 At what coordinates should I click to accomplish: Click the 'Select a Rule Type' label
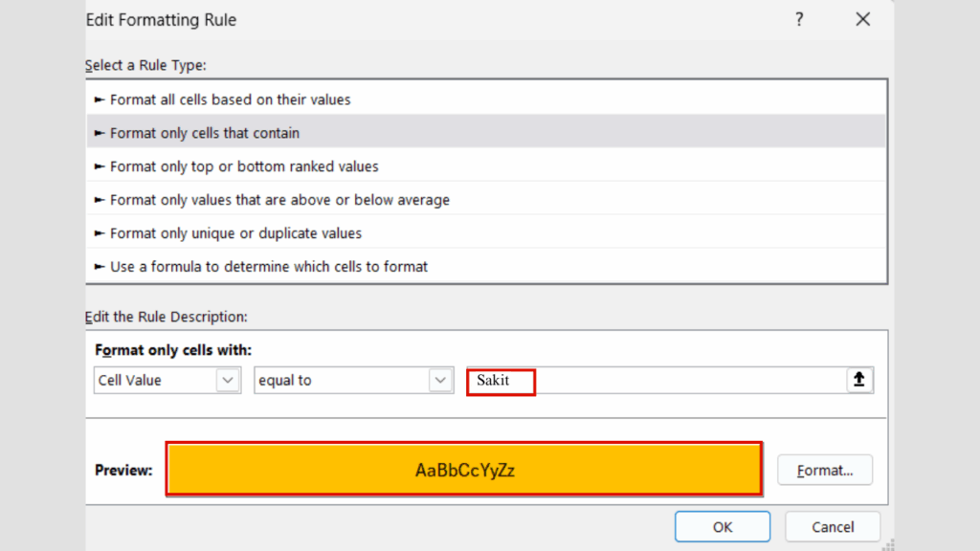145,65
